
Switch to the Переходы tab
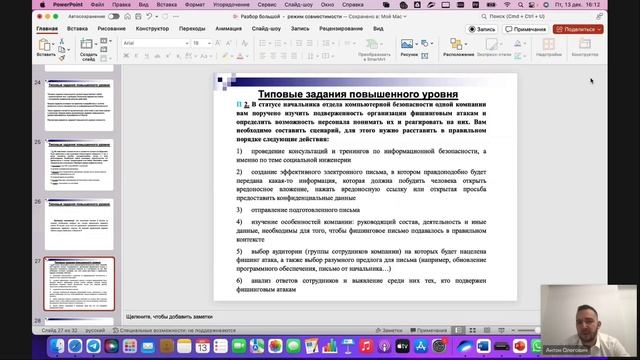[x=192, y=29]
